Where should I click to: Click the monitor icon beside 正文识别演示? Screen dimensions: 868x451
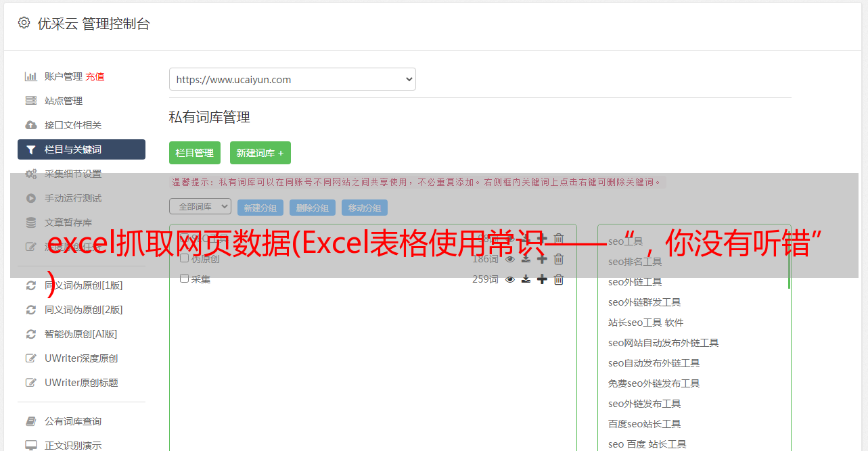click(x=30, y=446)
